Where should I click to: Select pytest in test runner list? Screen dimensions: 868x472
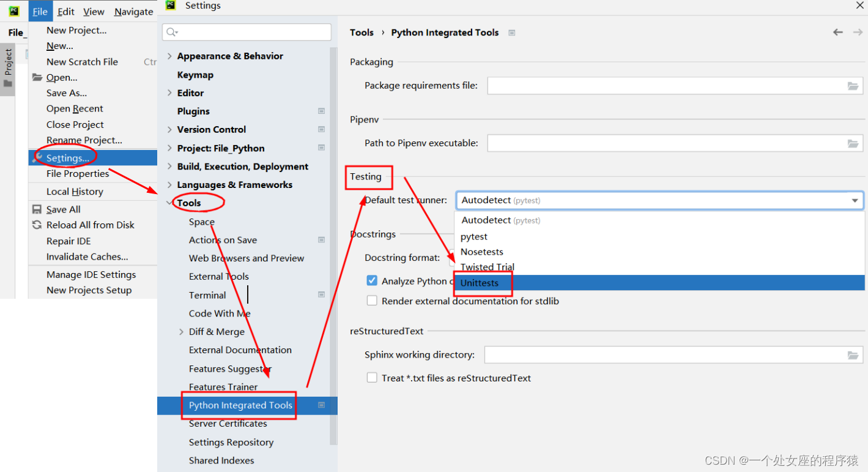659,236
